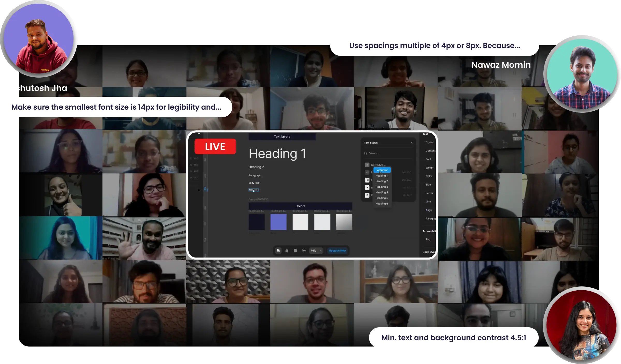
Task: Pick the dark navy color swatch
Action: point(256,222)
